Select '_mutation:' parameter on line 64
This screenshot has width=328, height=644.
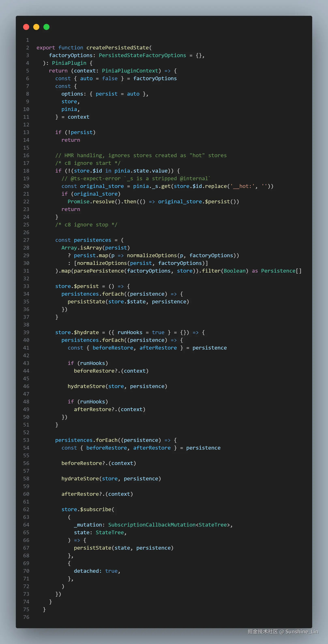click(x=90, y=525)
